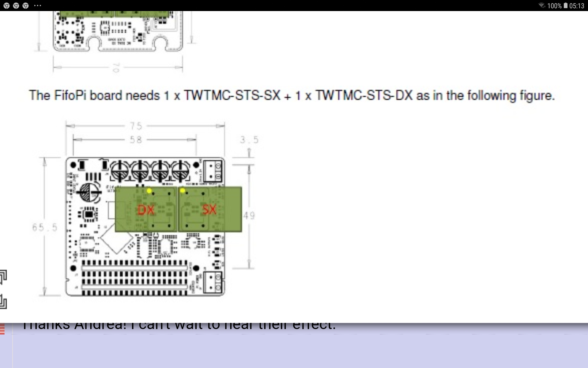Image resolution: width=588 pixels, height=368 pixels.
Task: Tap the 05:13 clock
Action: [577, 6]
